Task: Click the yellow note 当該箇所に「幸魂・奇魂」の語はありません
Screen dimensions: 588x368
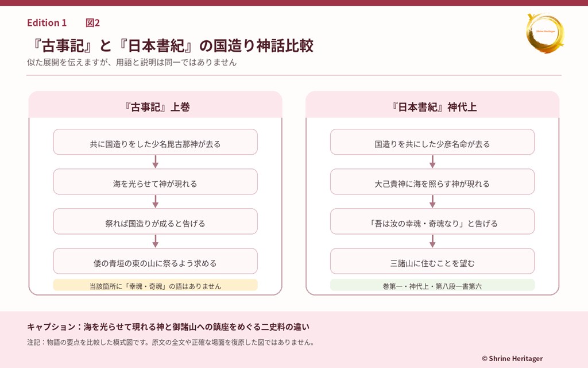Action: coord(155,285)
